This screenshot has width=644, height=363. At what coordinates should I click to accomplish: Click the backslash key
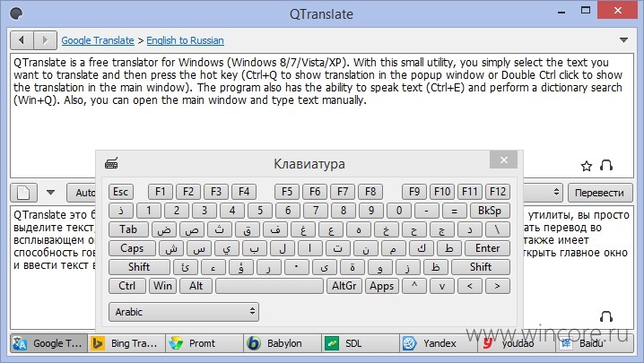[x=498, y=229]
